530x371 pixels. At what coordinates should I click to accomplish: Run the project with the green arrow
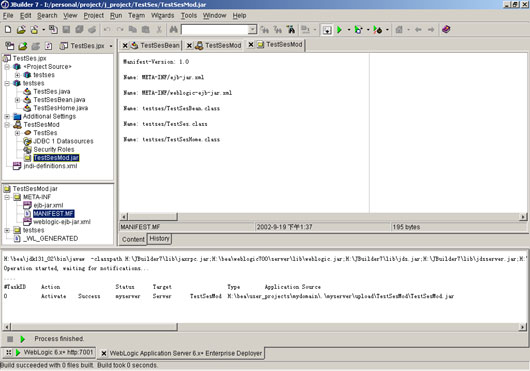[340, 30]
